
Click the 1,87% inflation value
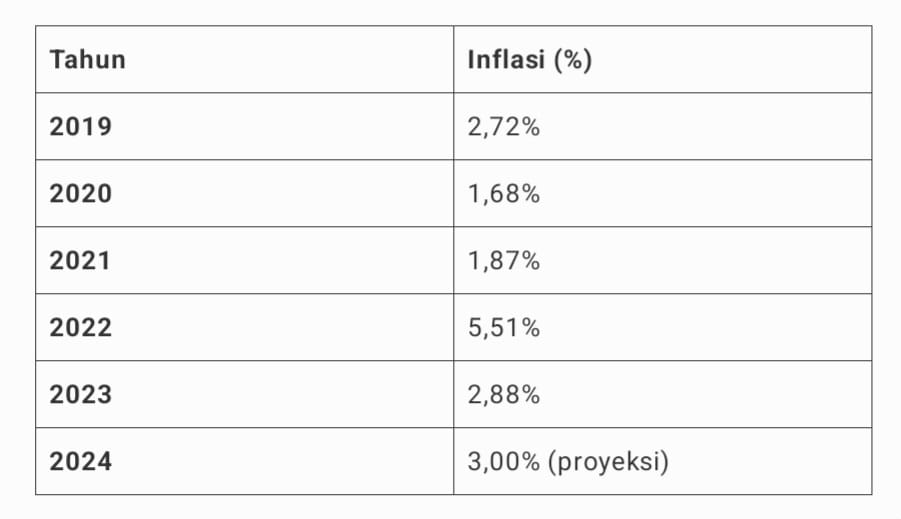click(504, 261)
